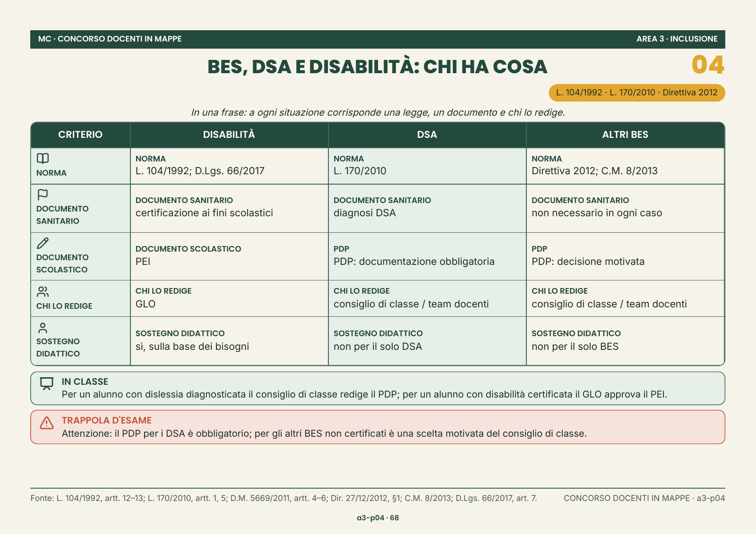Click the DISABILITÀ column header

click(229, 135)
